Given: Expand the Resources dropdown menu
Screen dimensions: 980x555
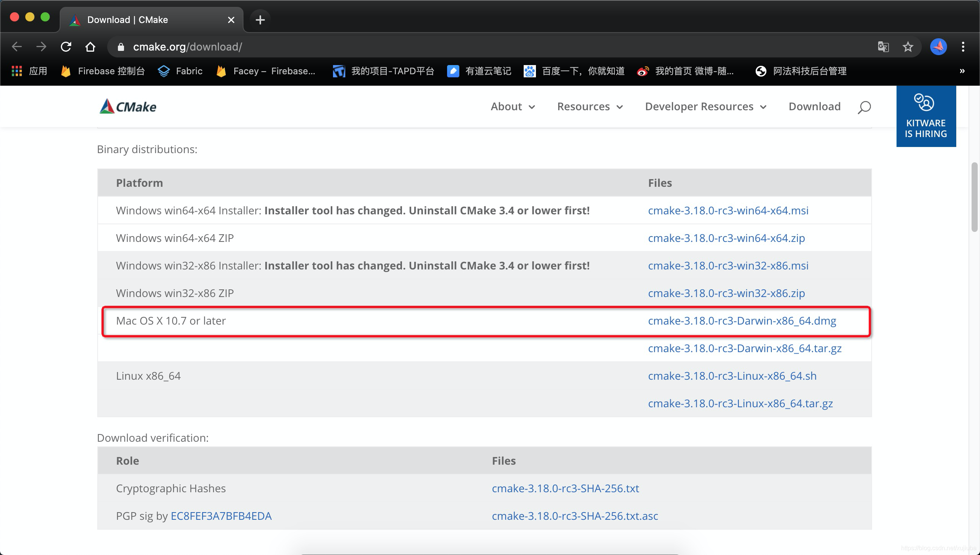Looking at the screenshot, I should pos(590,106).
